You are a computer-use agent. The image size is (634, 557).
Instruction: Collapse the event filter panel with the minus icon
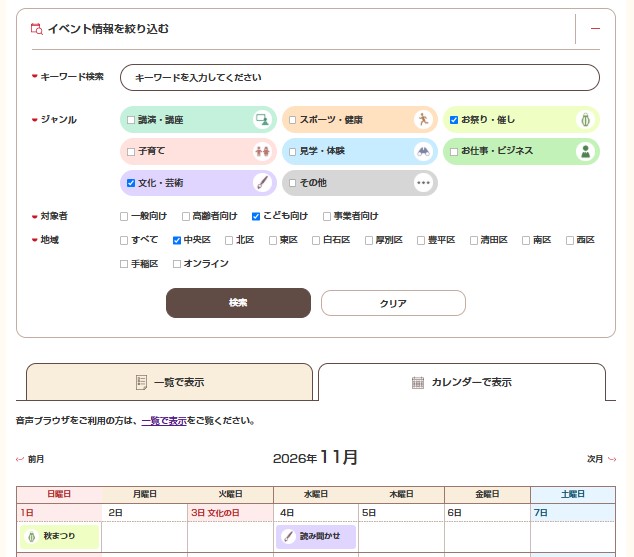click(x=595, y=29)
